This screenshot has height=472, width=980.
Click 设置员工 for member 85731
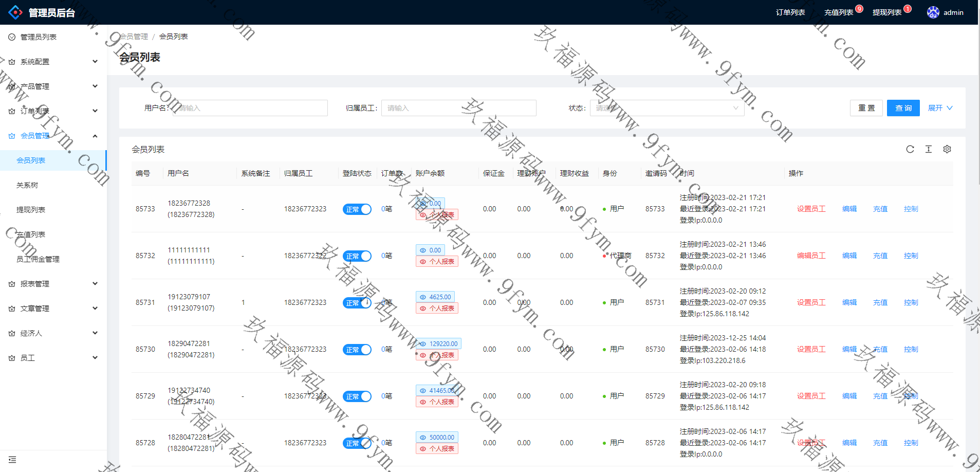click(x=811, y=302)
